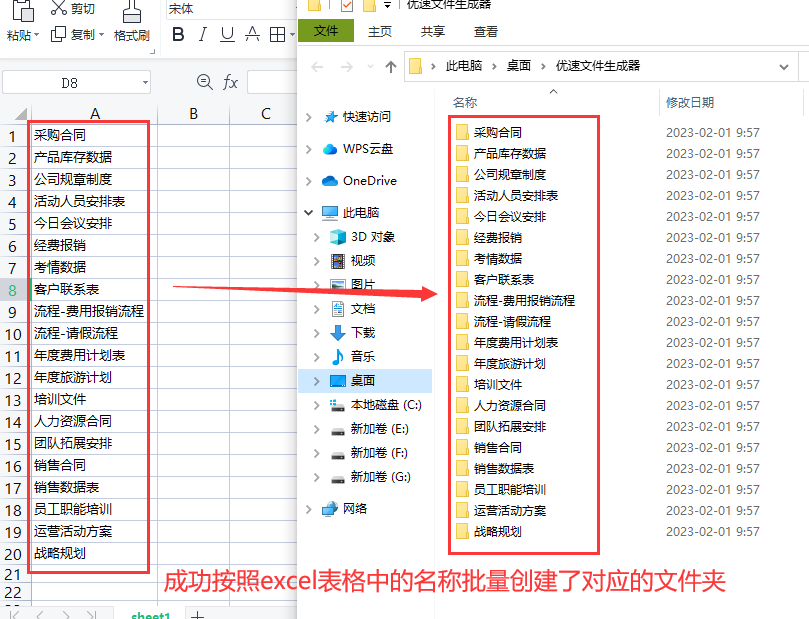809x619 pixels.
Task: Open OneDrive in navigation pane
Action: (369, 181)
